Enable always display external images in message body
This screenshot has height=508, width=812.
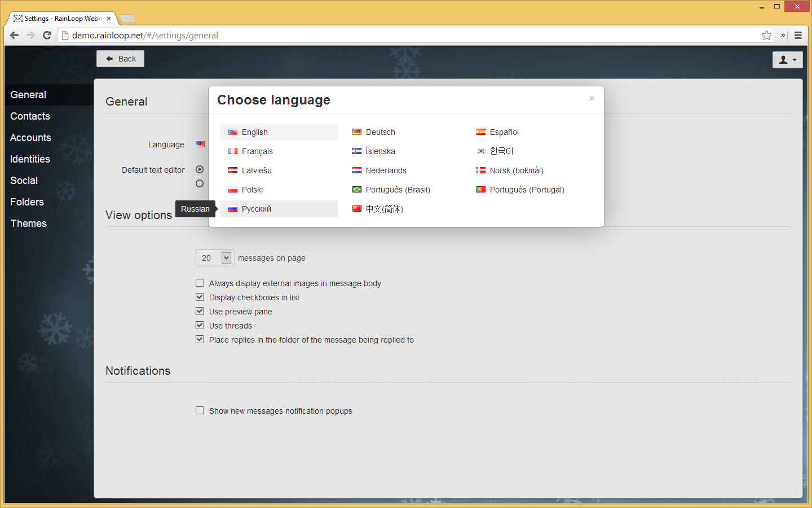tap(200, 283)
